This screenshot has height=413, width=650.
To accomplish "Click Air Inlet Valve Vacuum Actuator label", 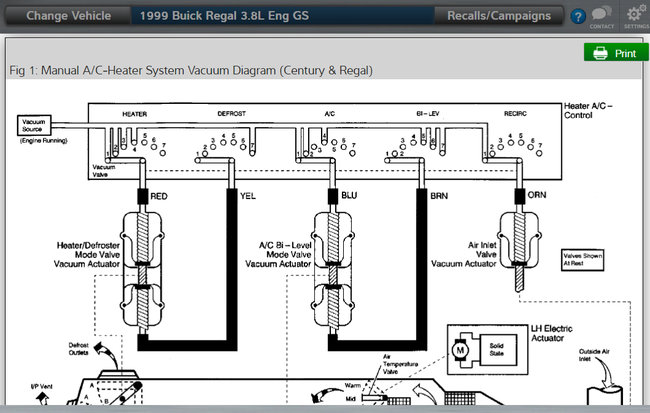I will 463,254.
